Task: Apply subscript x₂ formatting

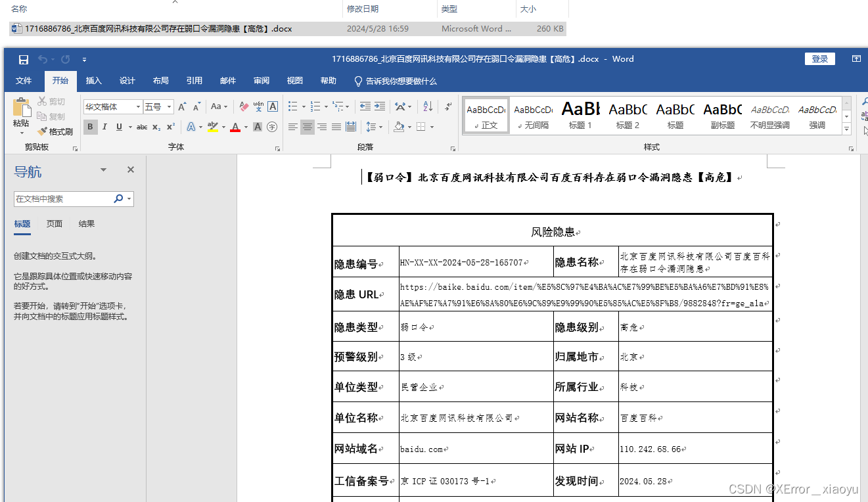Action: [x=156, y=127]
